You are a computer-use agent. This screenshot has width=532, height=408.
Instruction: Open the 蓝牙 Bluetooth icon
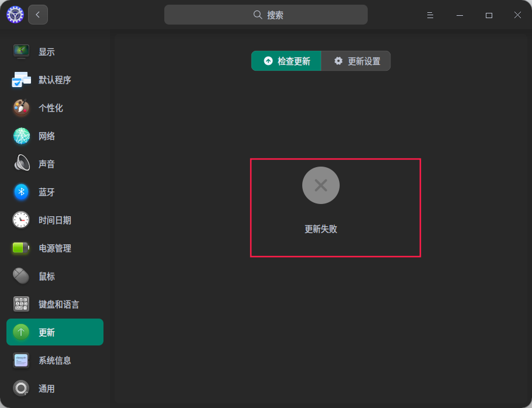click(22, 192)
